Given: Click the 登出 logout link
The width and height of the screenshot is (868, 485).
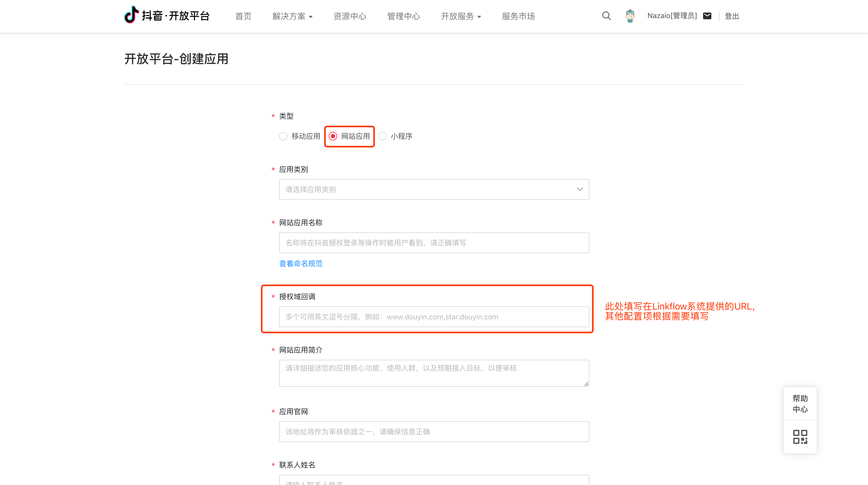Looking at the screenshot, I should point(732,16).
